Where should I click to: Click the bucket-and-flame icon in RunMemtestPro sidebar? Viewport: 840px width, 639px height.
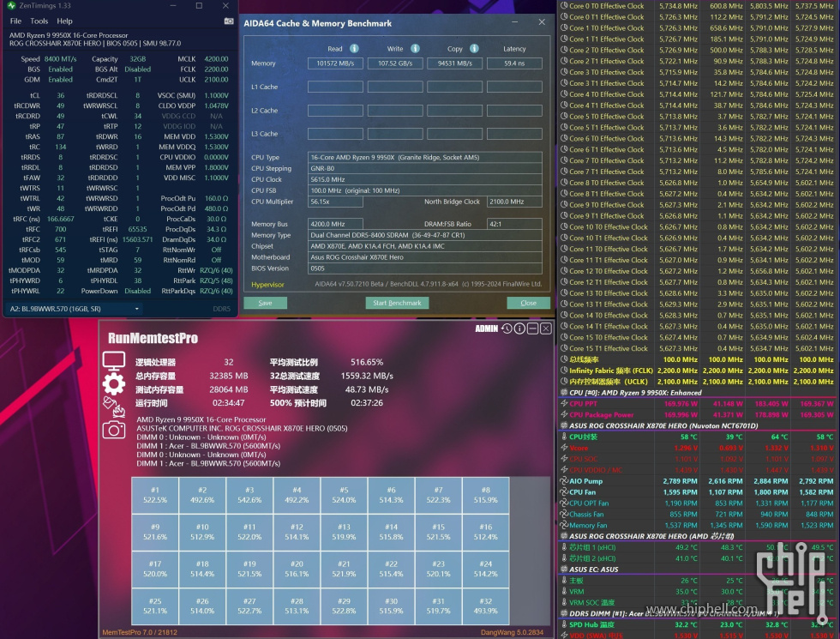113,407
